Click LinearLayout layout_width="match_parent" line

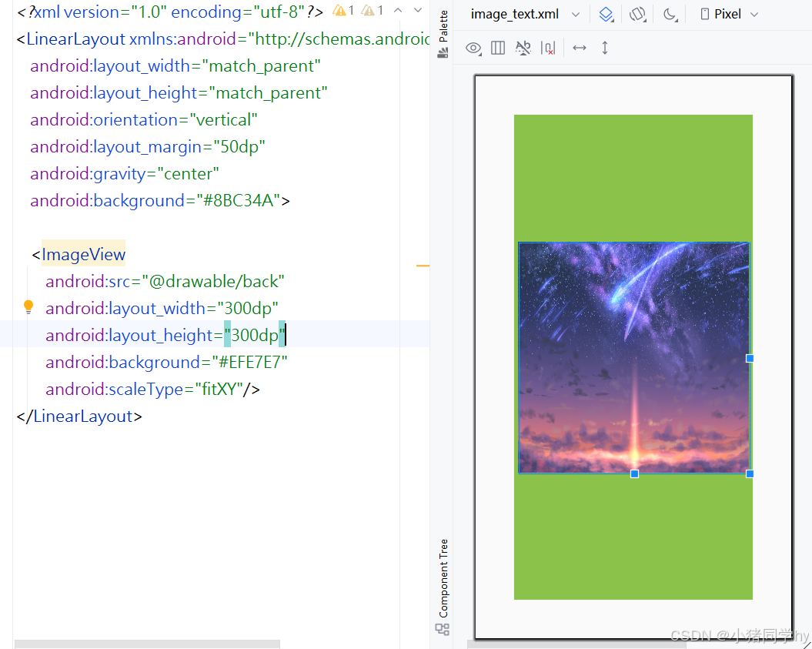pyautogui.click(x=175, y=65)
